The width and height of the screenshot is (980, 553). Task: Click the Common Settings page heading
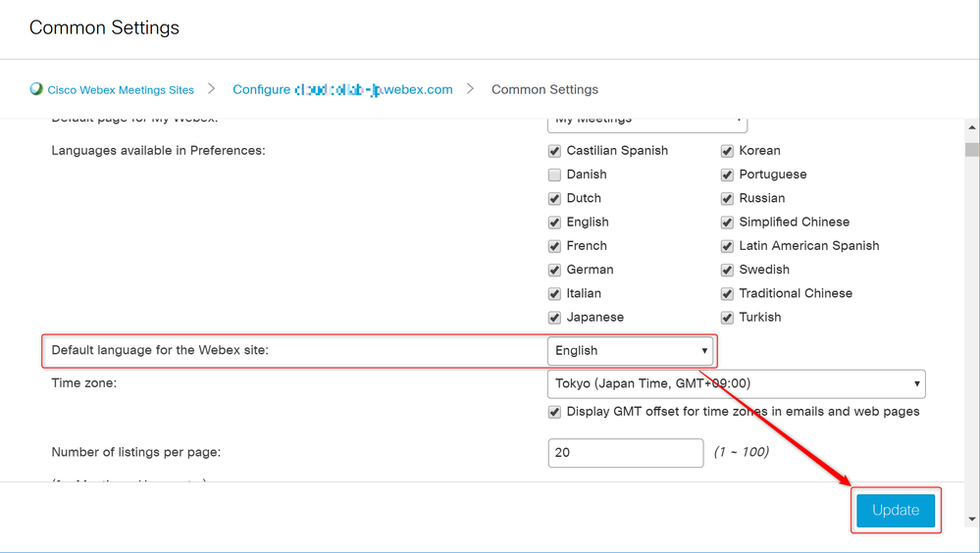(104, 27)
